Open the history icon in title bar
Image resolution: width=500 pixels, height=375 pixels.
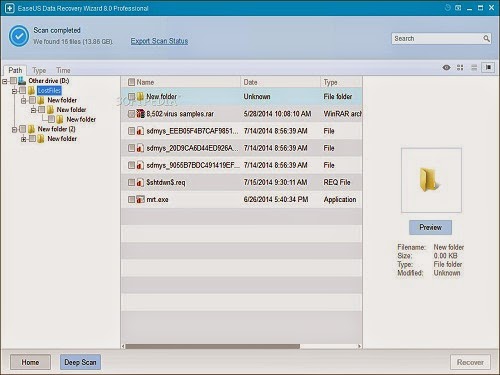click(x=448, y=7)
